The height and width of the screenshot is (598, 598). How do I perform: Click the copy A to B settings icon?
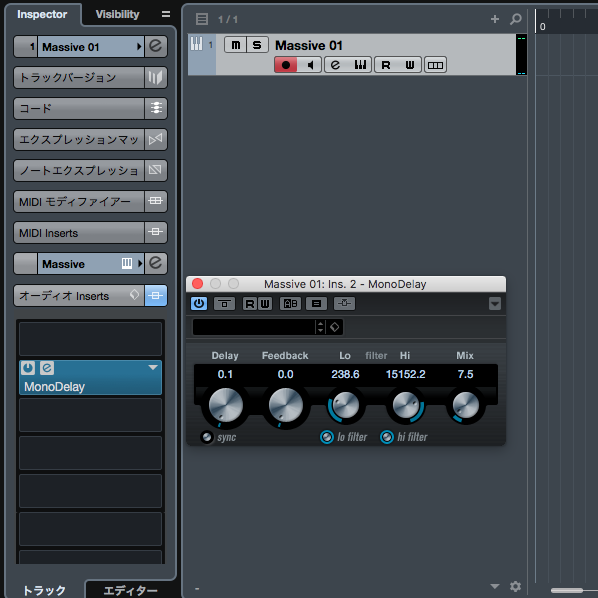(x=316, y=304)
